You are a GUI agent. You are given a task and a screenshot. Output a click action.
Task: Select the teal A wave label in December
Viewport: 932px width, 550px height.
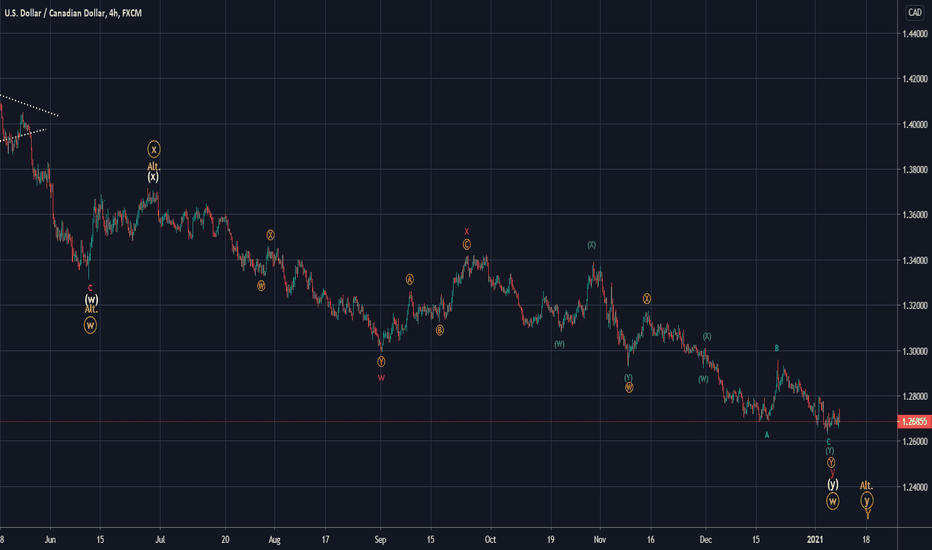767,435
